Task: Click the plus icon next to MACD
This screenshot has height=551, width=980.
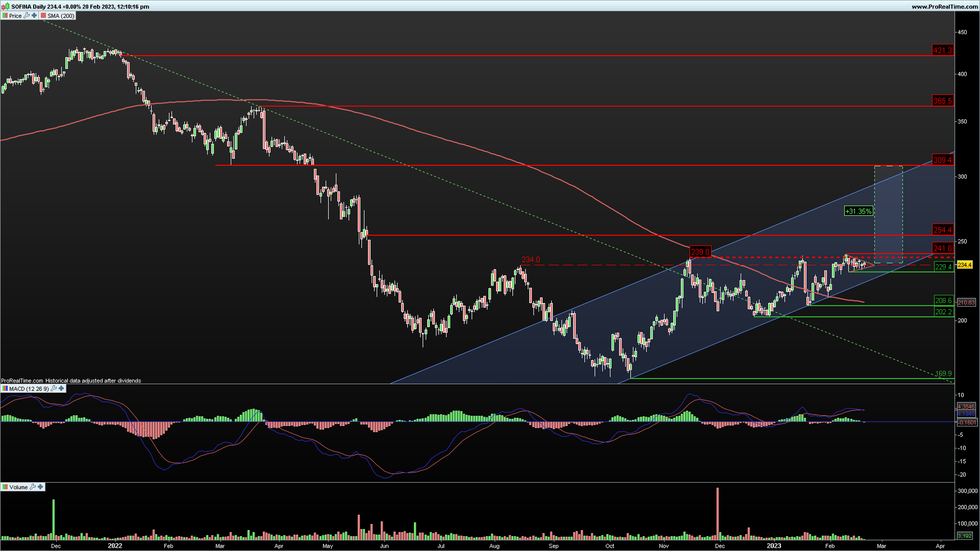Action: pyautogui.click(x=61, y=388)
